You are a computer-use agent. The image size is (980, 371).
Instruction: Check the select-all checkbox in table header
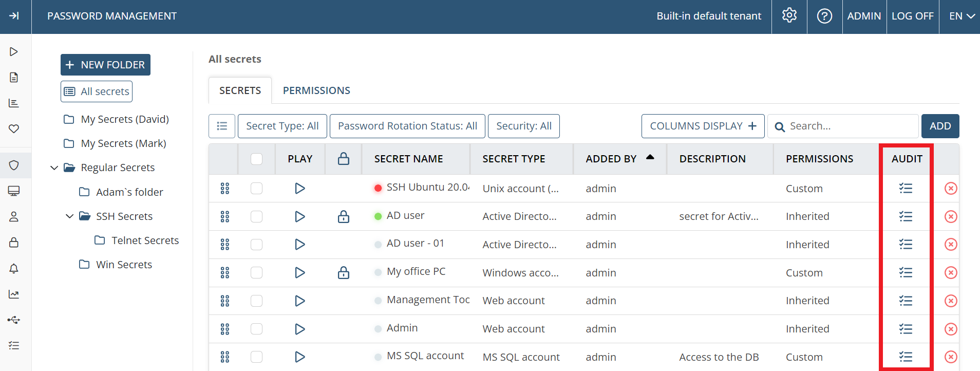pyautogui.click(x=256, y=159)
